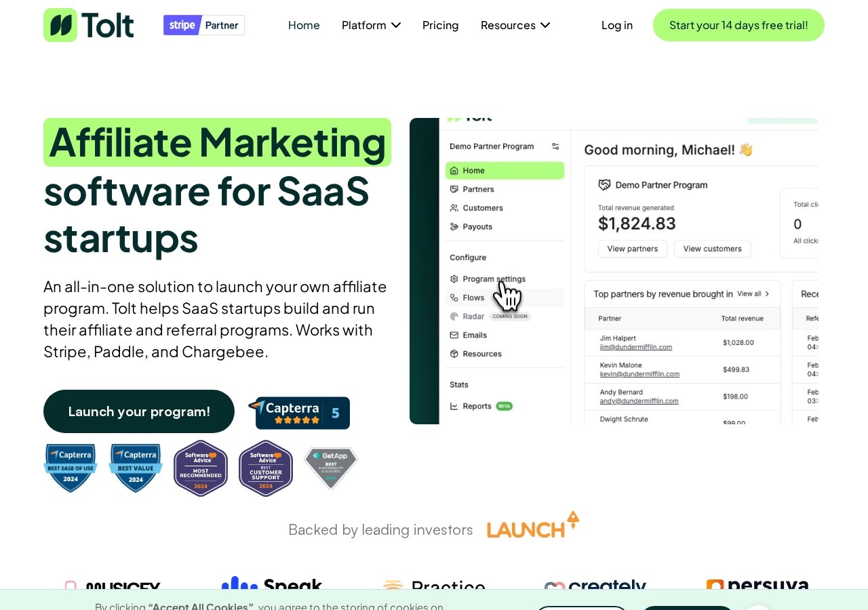
Task: Click Andy Bernard partner name
Action: pyautogui.click(x=622, y=392)
